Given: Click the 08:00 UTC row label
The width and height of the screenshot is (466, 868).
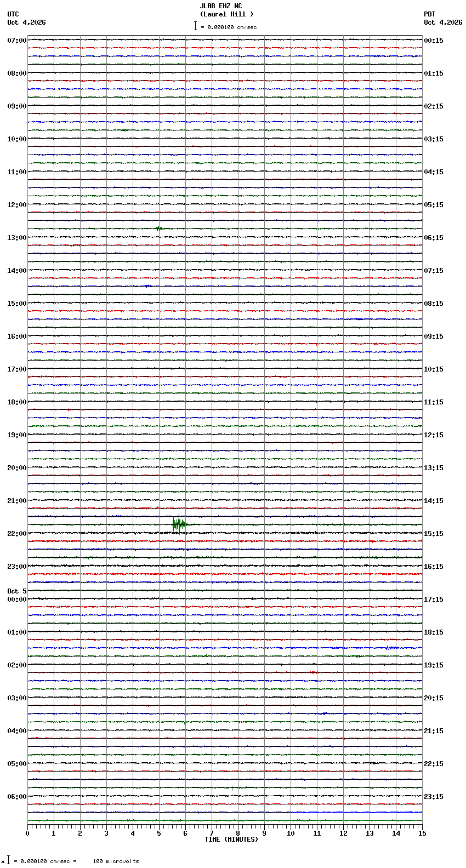Looking at the screenshot, I should pos(17,73).
